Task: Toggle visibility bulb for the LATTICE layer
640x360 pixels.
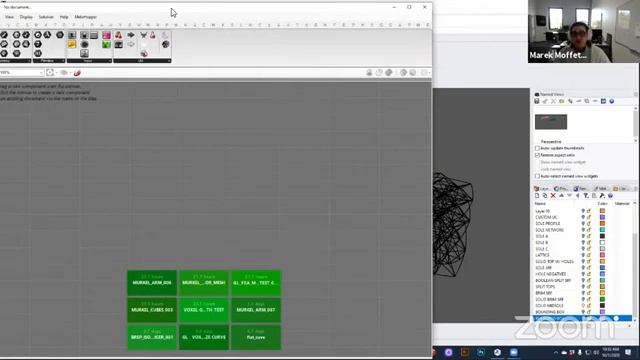Action: pos(583,255)
